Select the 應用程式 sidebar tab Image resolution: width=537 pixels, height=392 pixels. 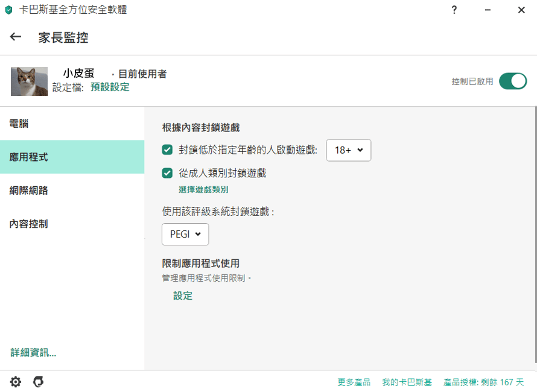[x=29, y=157]
